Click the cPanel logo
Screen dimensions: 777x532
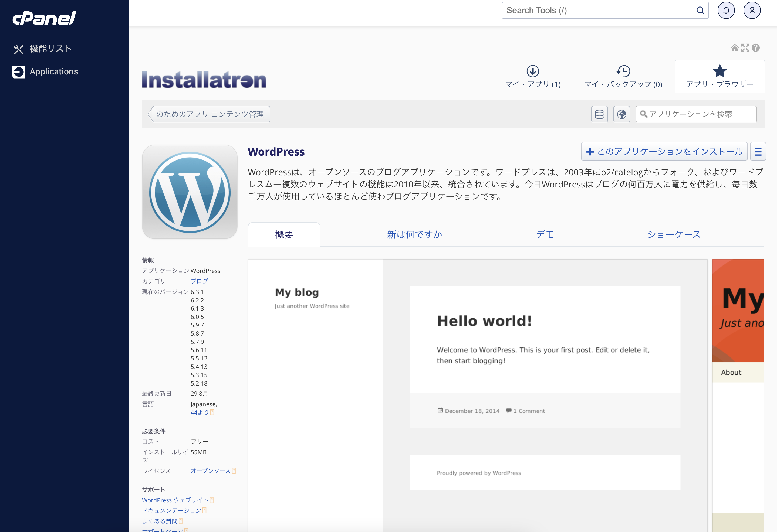point(44,18)
